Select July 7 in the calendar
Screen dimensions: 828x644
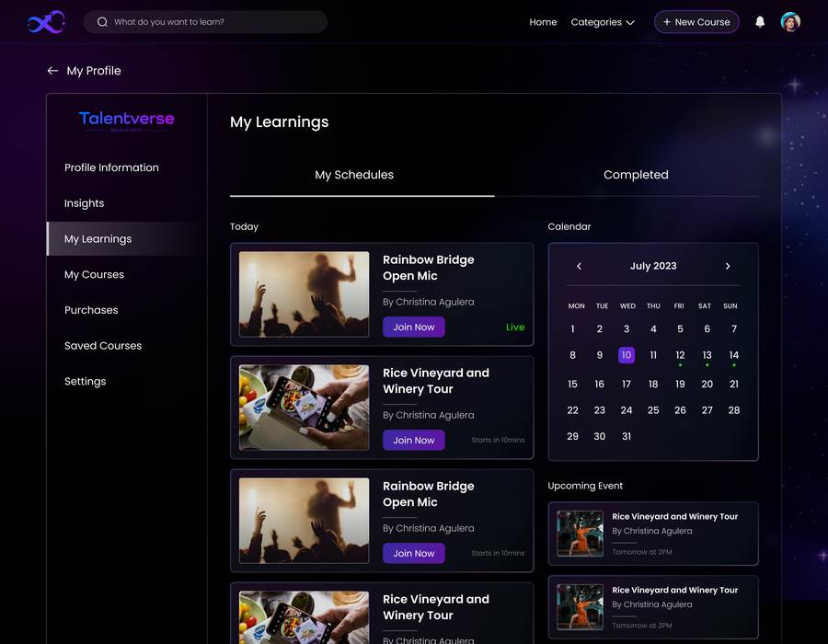tap(734, 328)
